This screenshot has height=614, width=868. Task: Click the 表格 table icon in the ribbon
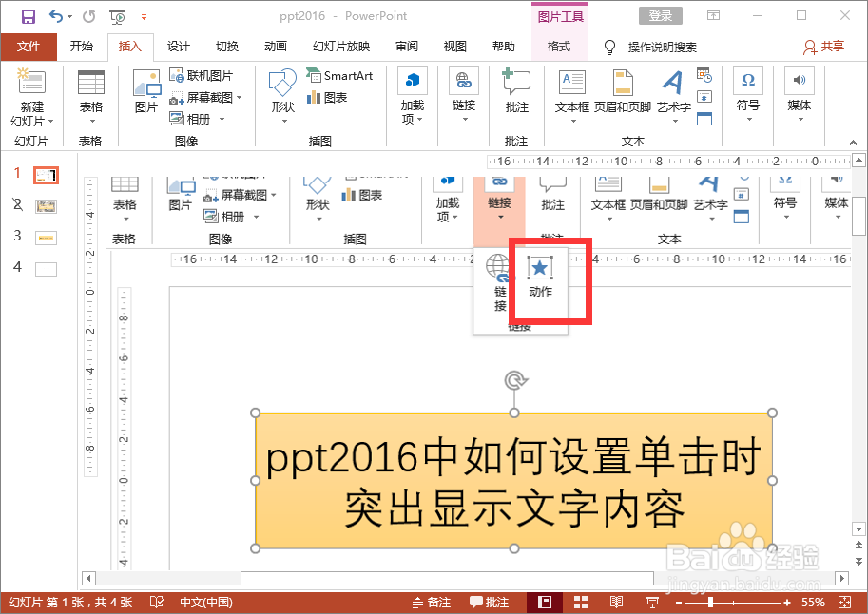90,83
